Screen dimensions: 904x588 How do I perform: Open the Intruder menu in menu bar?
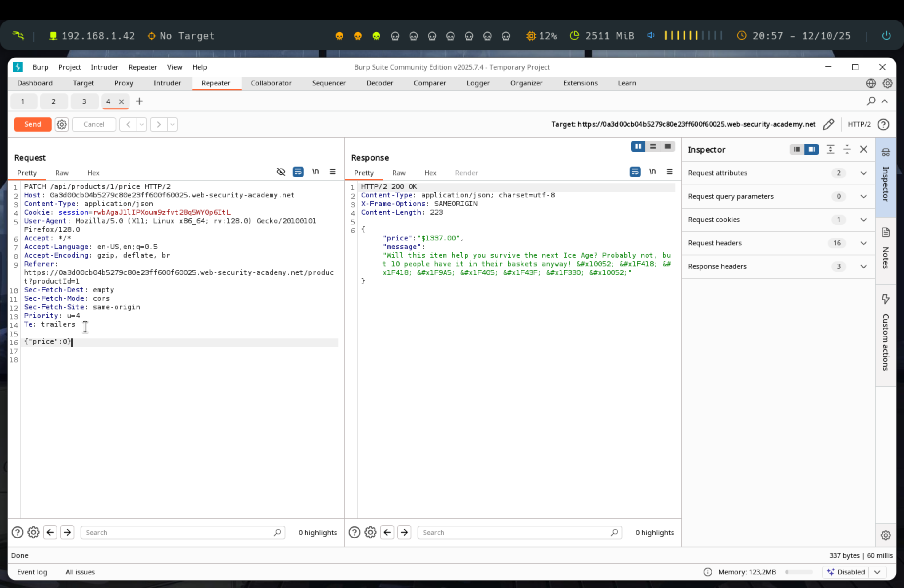104,67
